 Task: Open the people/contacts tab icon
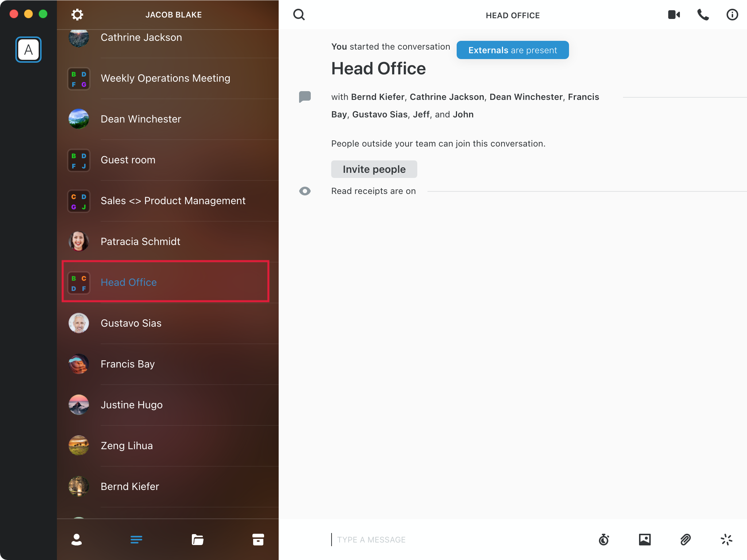tap(77, 540)
